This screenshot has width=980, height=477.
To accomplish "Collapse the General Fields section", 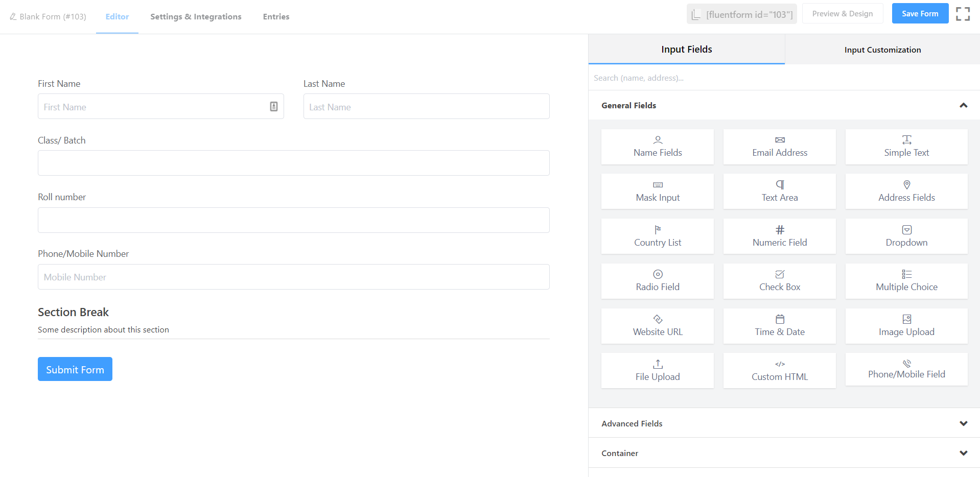I will coord(963,106).
